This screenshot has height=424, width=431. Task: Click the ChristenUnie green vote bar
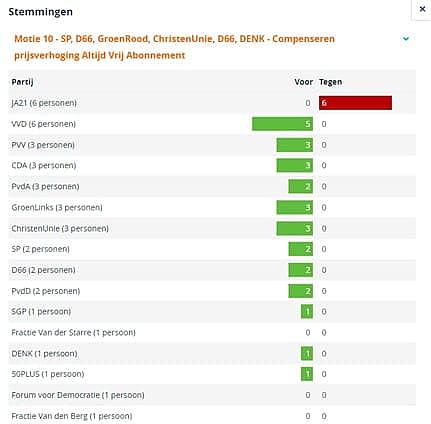tap(295, 228)
